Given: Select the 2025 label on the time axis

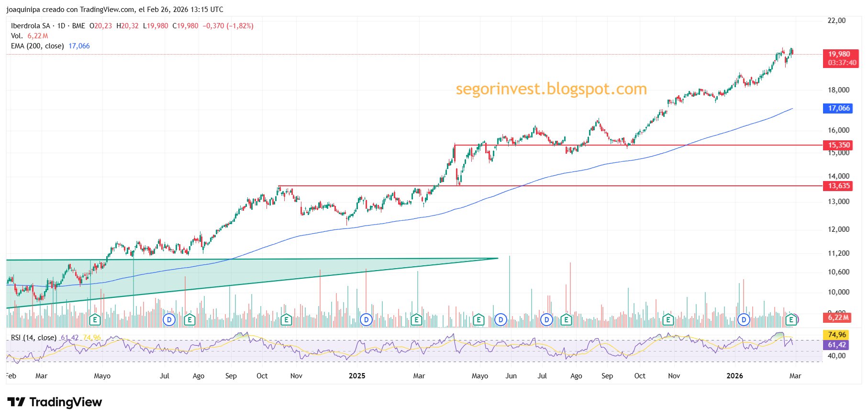Looking at the screenshot, I should pyautogui.click(x=357, y=376).
